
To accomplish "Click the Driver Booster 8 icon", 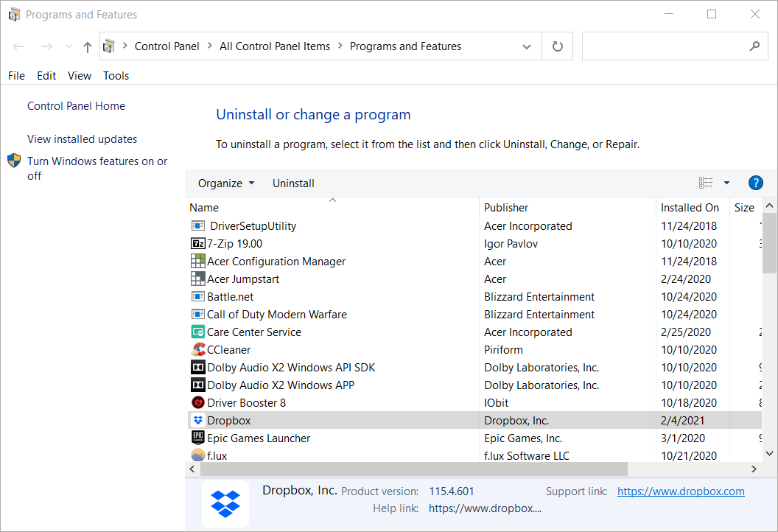I will 198,402.
